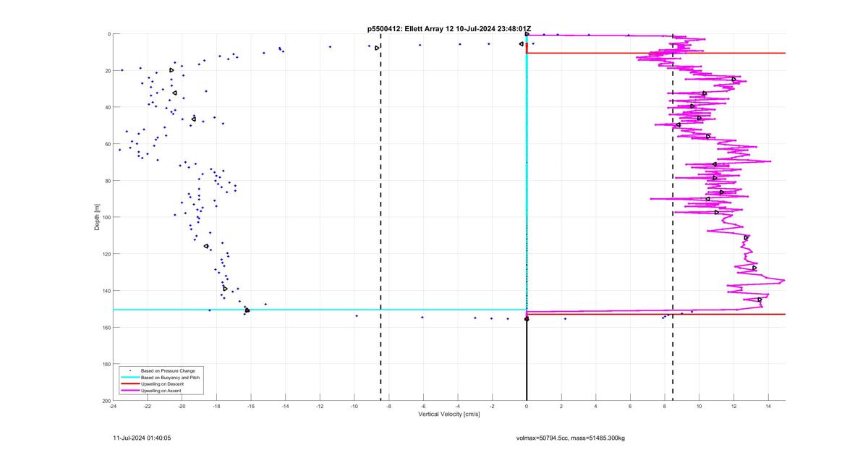Click the depth-axis tick label "200"
This screenshot has width=868, height=450.
coord(106,401)
